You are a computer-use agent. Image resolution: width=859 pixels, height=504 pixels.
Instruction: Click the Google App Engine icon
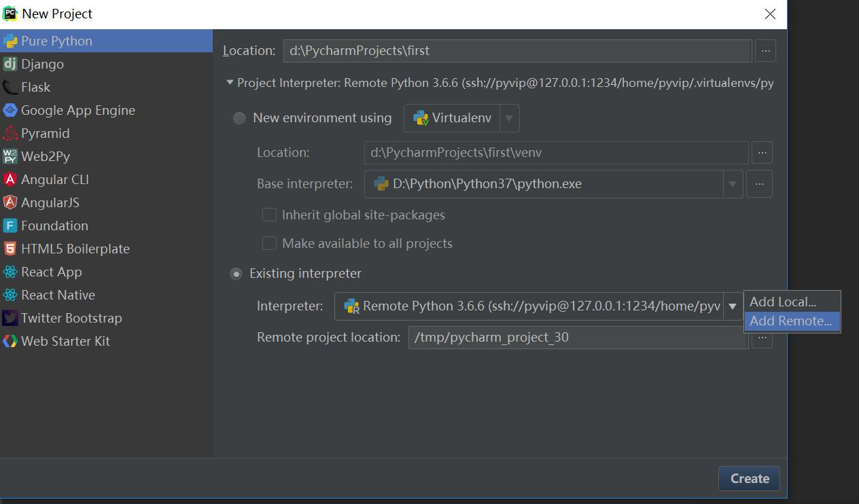pyautogui.click(x=10, y=110)
